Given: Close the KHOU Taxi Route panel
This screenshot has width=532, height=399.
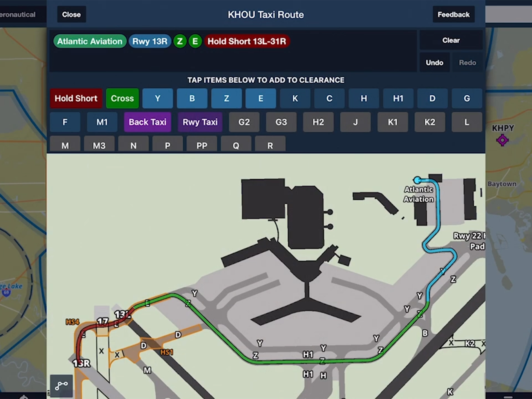Looking at the screenshot, I should pos(71,15).
